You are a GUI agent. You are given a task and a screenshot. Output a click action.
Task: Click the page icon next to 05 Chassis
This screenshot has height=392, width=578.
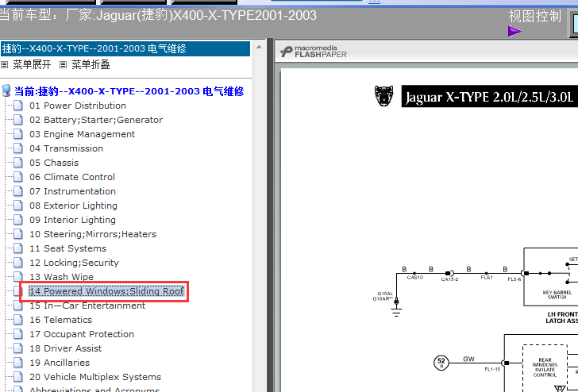click(18, 163)
